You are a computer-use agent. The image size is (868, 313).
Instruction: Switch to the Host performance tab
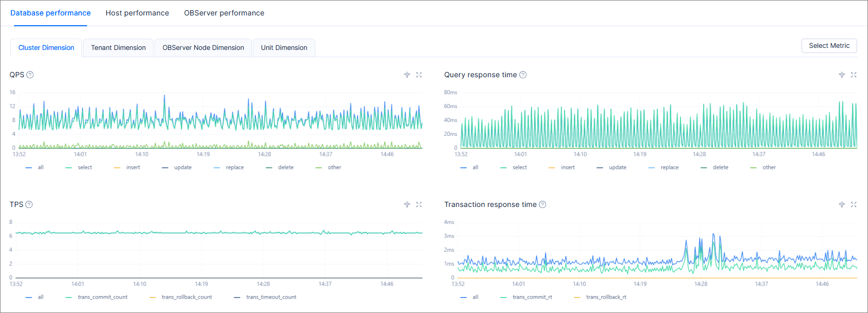(x=137, y=13)
